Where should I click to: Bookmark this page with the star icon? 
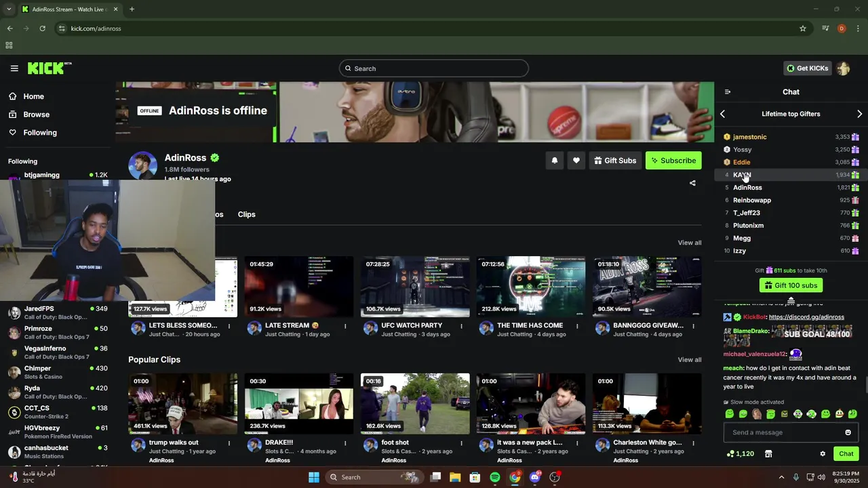click(803, 28)
